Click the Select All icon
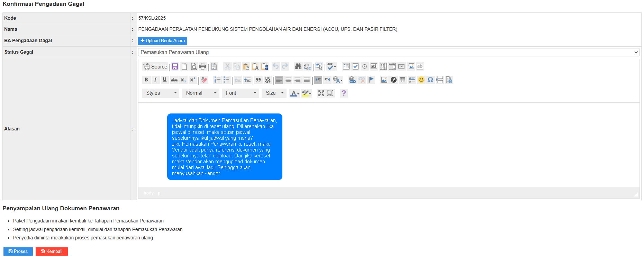 (x=319, y=66)
